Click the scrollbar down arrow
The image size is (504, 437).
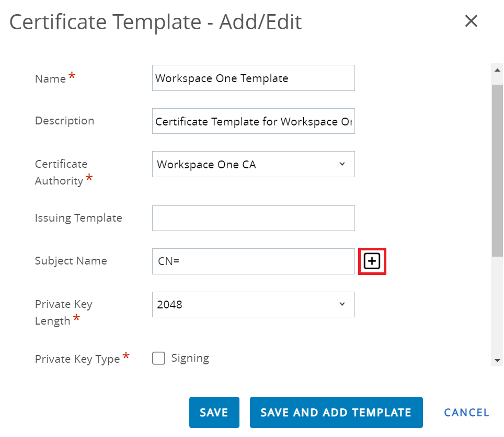497,360
